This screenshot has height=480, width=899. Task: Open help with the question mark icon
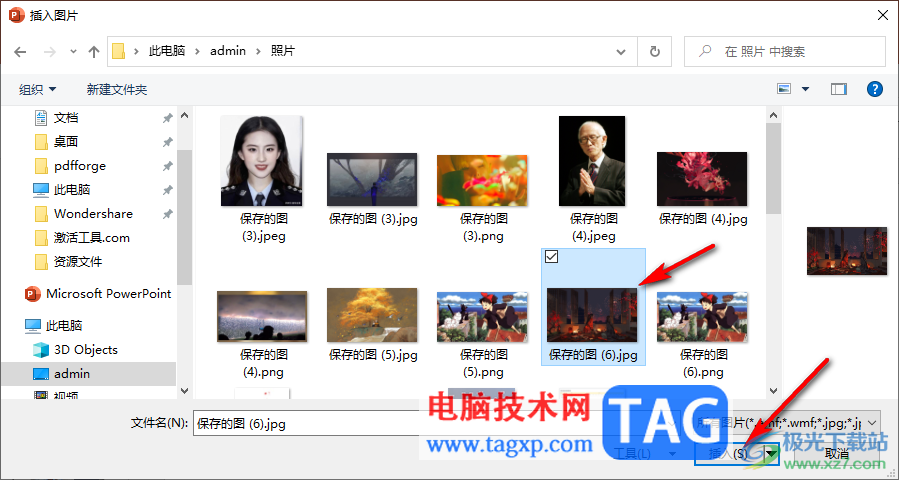click(874, 89)
